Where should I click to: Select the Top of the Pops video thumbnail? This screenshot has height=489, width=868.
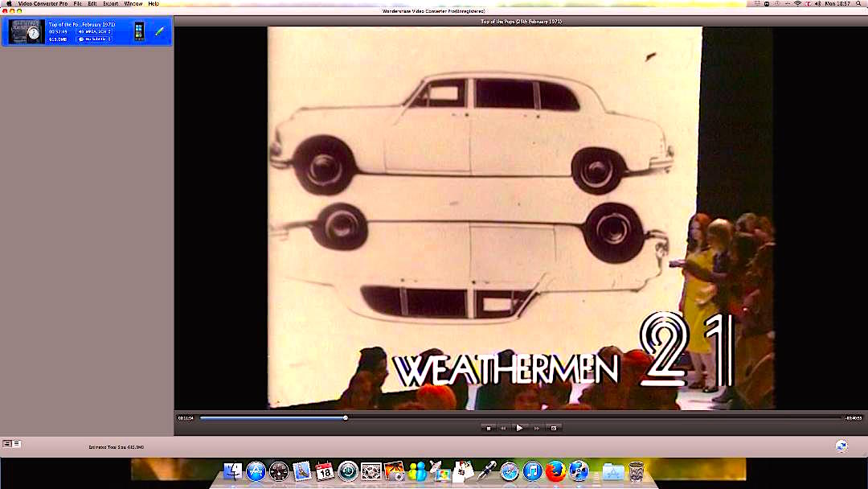click(x=26, y=32)
